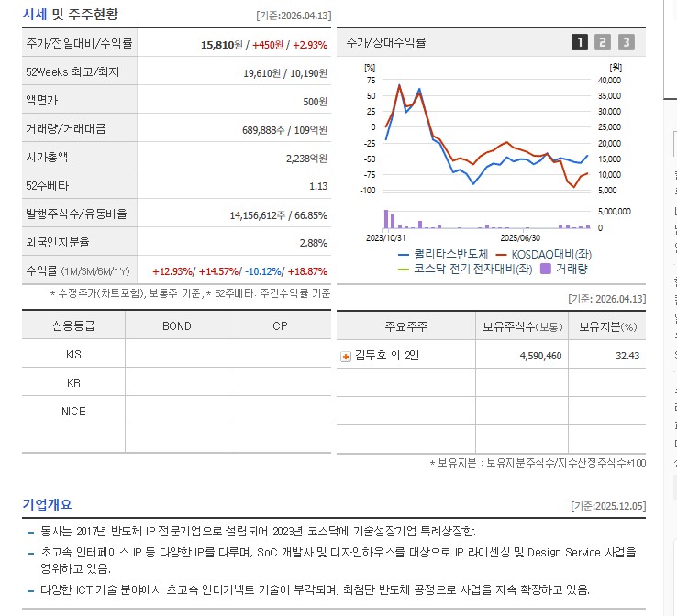The width and height of the screenshot is (677, 616).
Task: Click the stock price chart area
Action: point(485,136)
